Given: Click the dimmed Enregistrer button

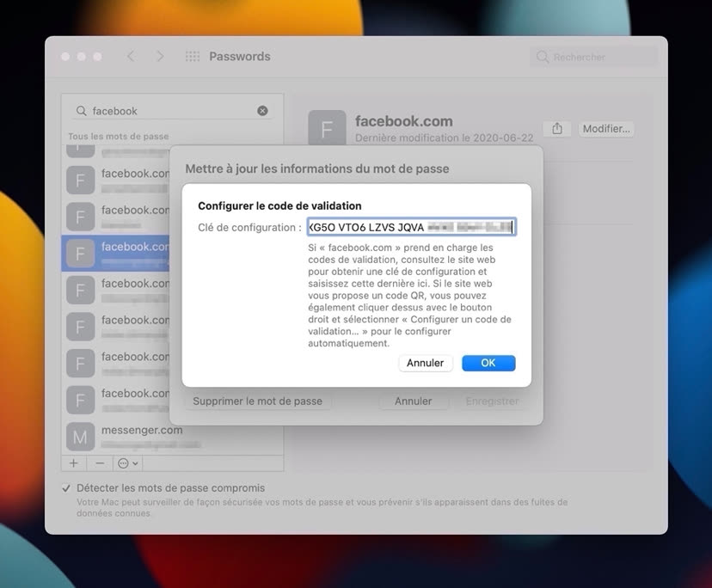Looking at the screenshot, I should click(x=492, y=401).
